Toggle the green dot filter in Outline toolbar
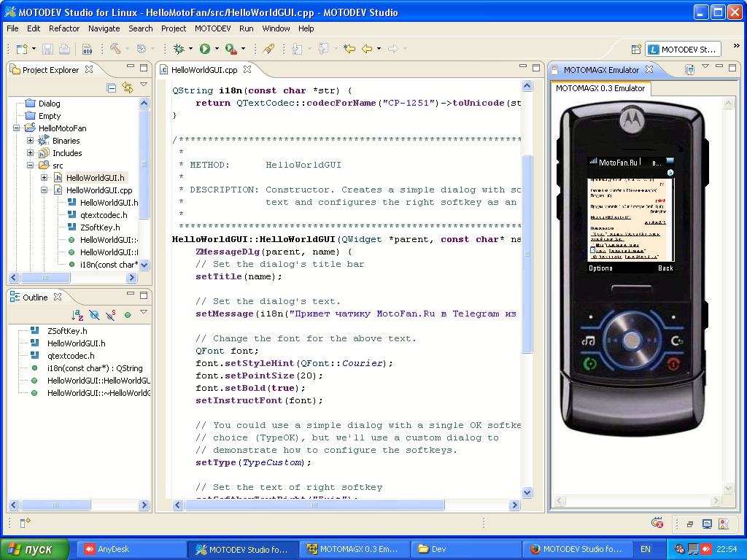Viewport: 747px width, 560px height. coord(127,315)
